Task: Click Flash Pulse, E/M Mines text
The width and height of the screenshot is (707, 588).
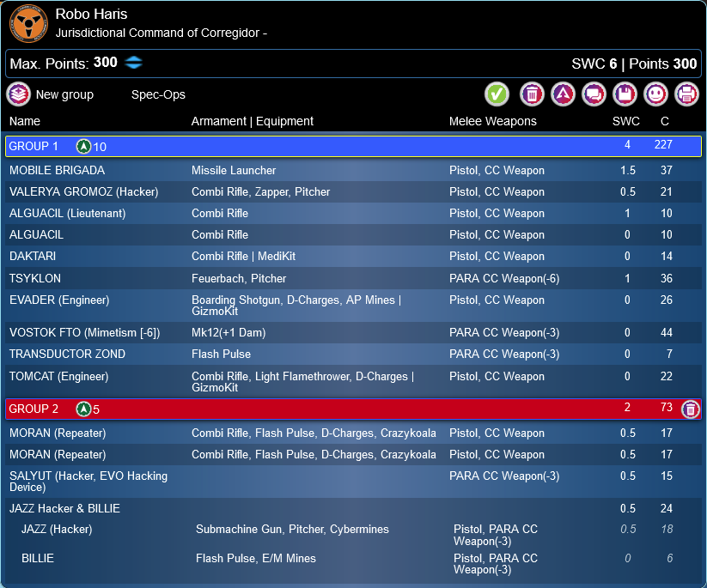Action: [x=256, y=558]
